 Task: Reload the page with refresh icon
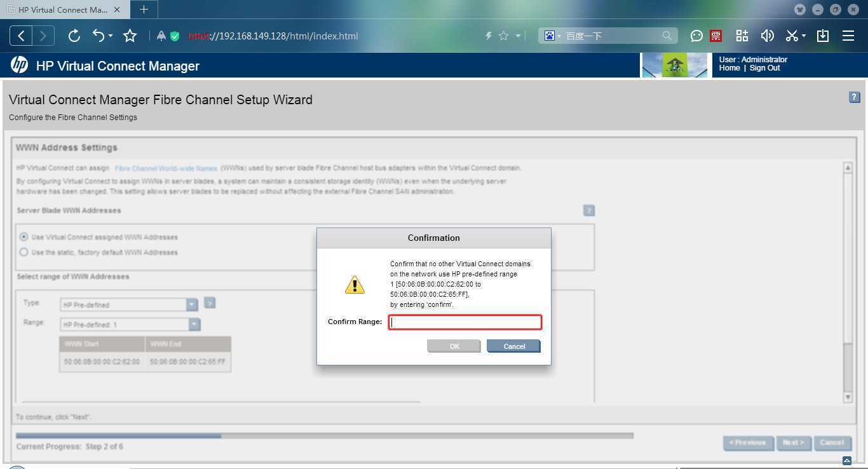pyautogui.click(x=74, y=36)
